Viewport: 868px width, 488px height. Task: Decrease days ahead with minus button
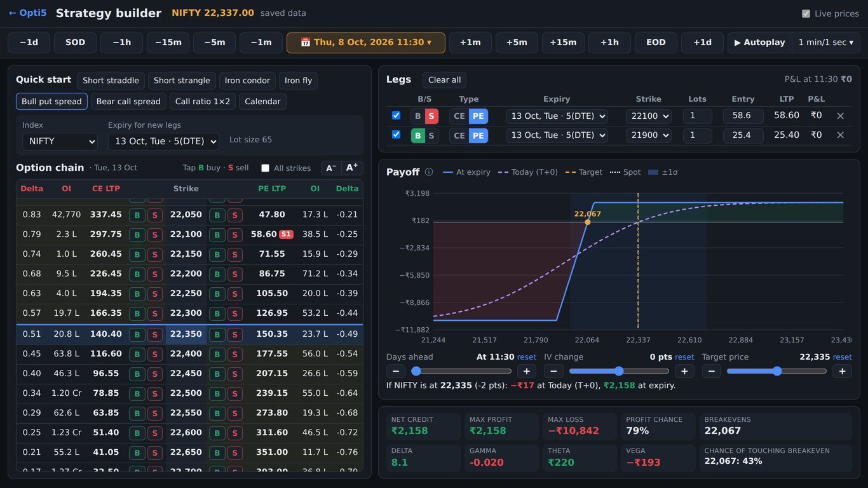click(x=395, y=371)
